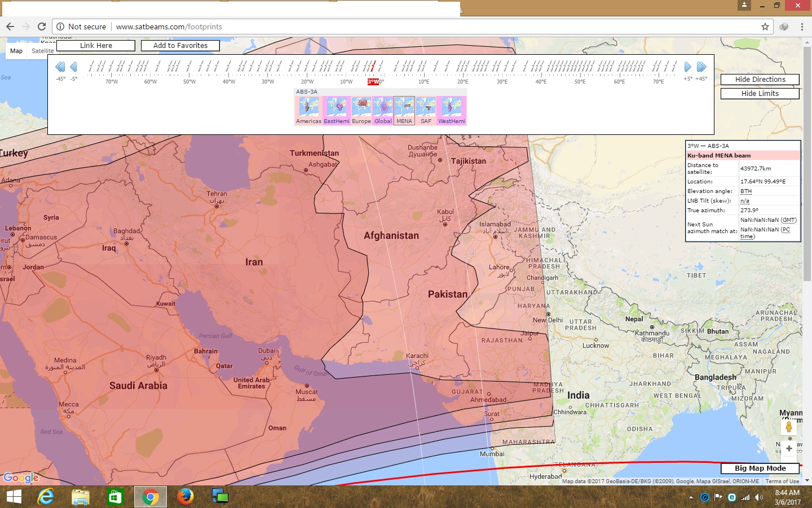Click the location 17.64°N 99.49°E value
Viewport: 812px width, 508px height.
coord(763,182)
